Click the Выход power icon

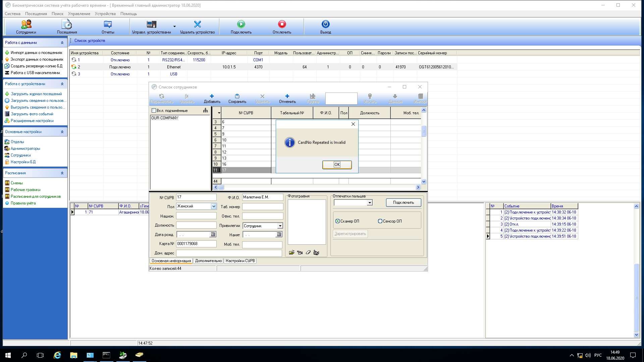click(x=325, y=27)
